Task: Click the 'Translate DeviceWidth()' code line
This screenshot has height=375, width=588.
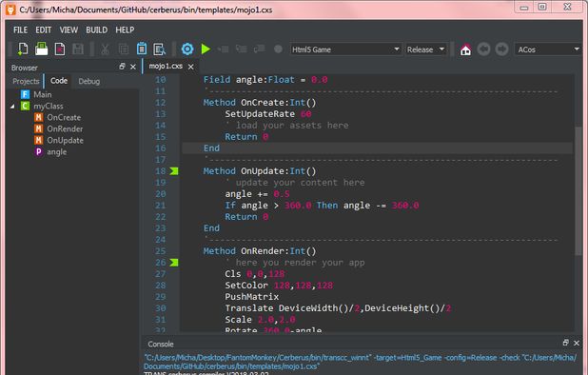Action: point(338,308)
